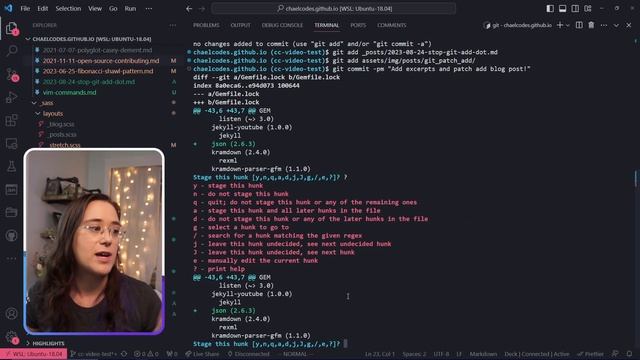Click the Spaces: 2 indentation setting

414,354
